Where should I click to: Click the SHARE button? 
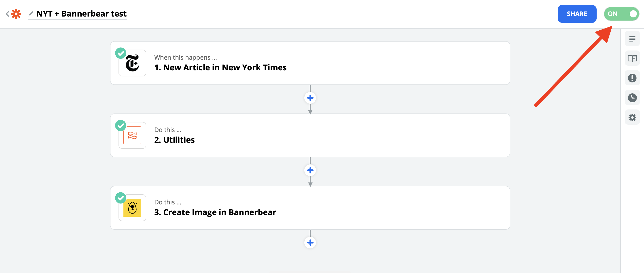(577, 14)
